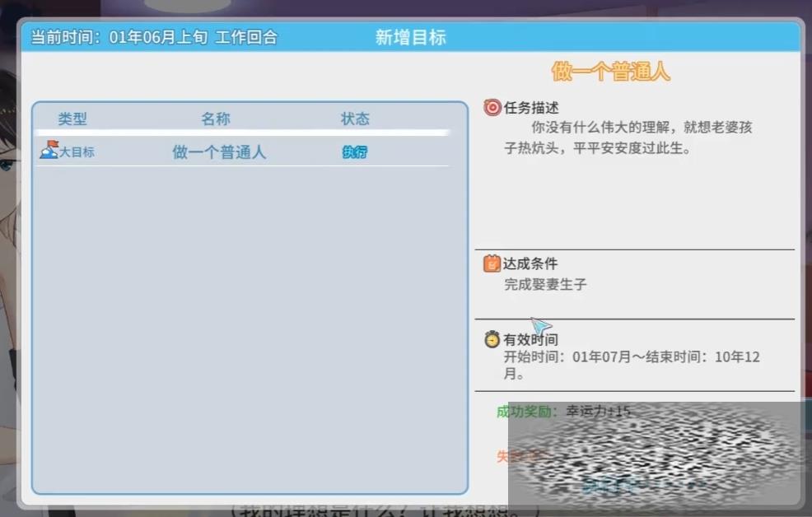The width and height of the screenshot is (812, 517).
Task: Click the description line 子热炕头，平平安安度过此生。
Action: 598,148
